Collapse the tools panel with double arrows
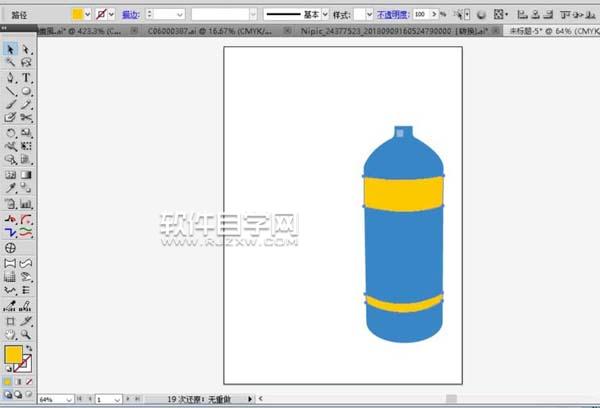This screenshot has width=600, height=408. (x=4, y=28)
